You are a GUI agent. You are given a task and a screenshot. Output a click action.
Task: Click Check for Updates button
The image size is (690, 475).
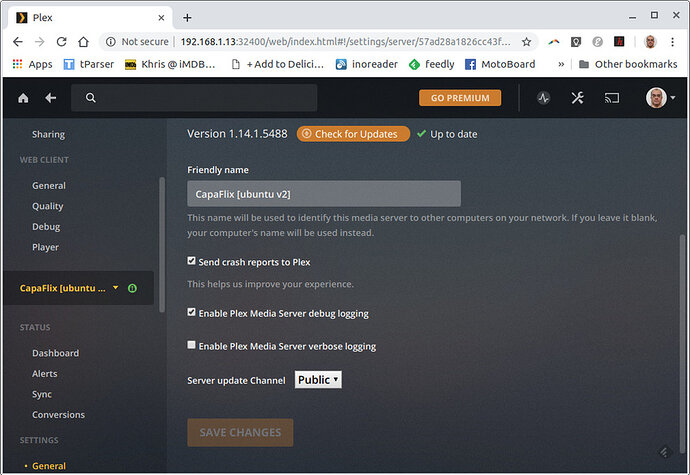(353, 134)
